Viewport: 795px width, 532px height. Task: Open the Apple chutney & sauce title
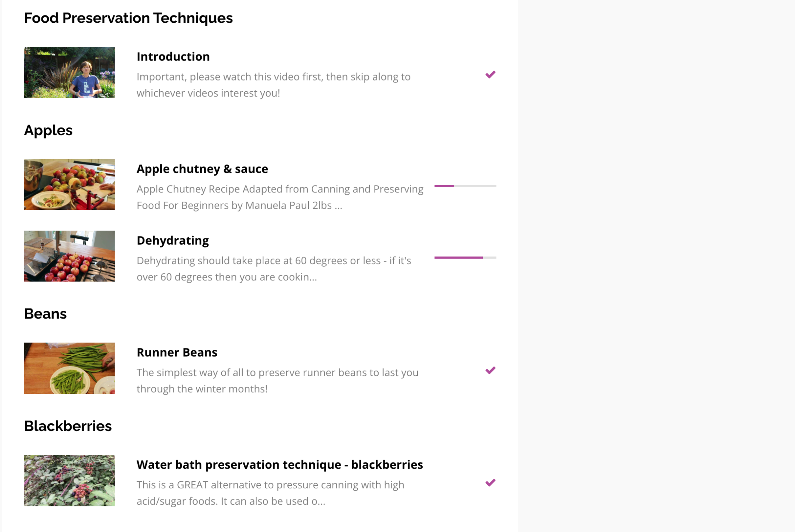(202, 169)
